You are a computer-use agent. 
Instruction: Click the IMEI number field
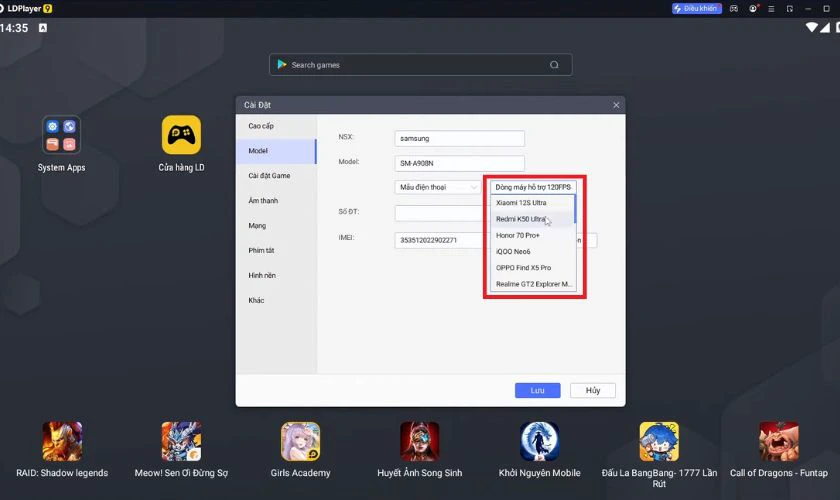click(x=439, y=240)
